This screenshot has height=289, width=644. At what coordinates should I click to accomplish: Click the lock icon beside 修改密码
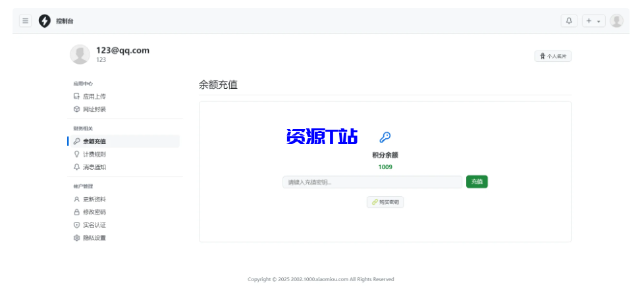(x=76, y=212)
